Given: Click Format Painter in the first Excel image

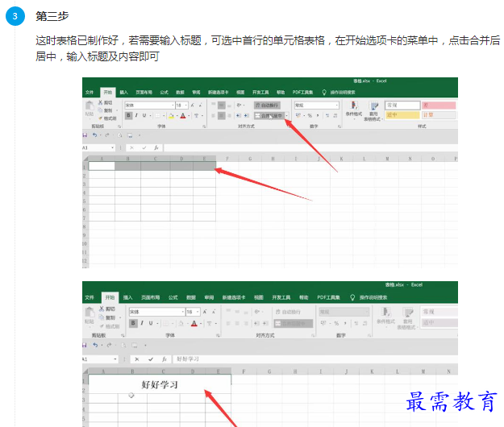Looking at the screenshot, I should (x=108, y=118).
